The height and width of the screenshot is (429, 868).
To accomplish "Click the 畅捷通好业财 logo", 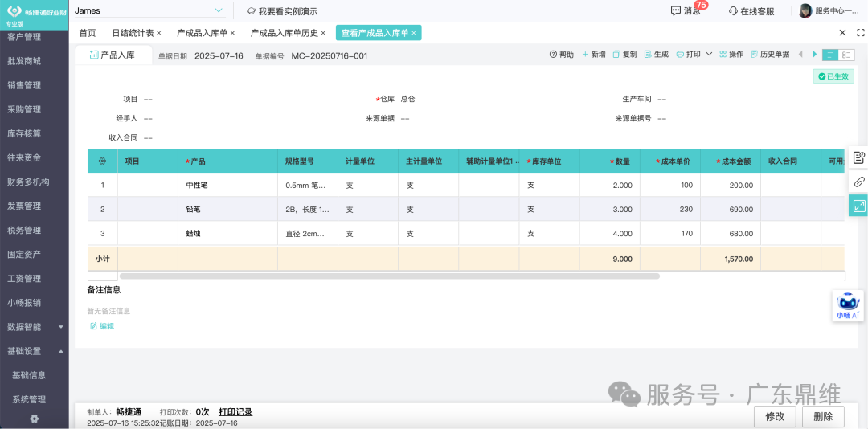I will click(x=35, y=11).
